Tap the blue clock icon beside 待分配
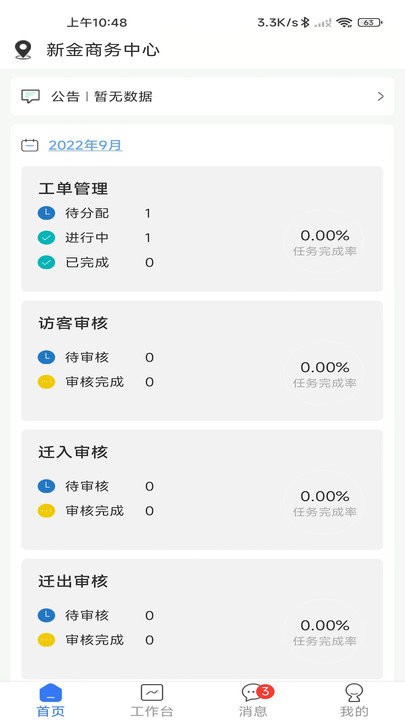405x720 pixels. (46, 213)
